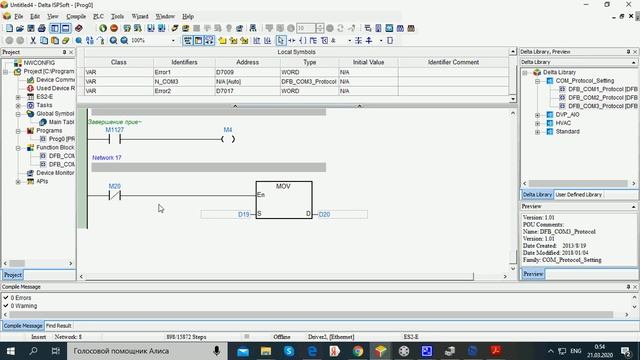The width and height of the screenshot is (640, 360).
Task: Collapse the Function Block tree node
Action: click(x=18, y=148)
